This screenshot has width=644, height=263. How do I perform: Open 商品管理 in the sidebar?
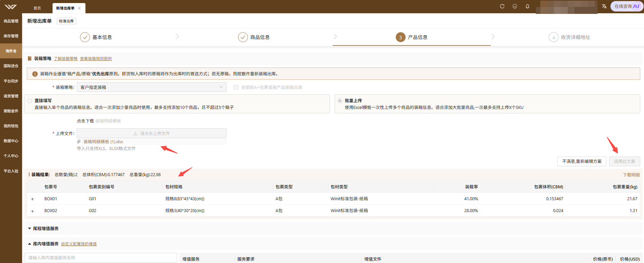(11, 21)
